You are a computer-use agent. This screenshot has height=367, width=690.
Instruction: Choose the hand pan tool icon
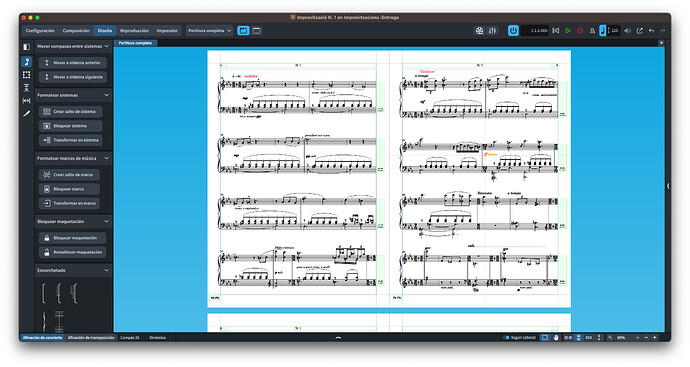pyautogui.click(x=556, y=338)
